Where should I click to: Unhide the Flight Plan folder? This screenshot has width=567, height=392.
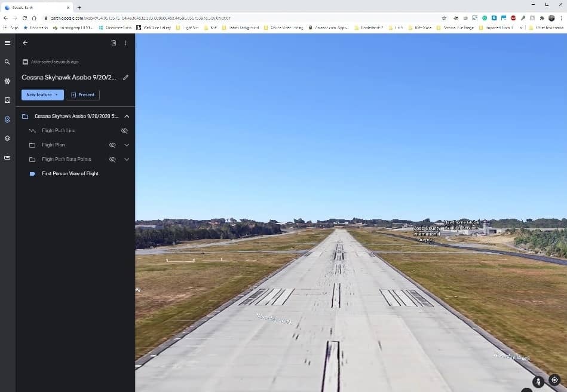pyautogui.click(x=112, y=145)
